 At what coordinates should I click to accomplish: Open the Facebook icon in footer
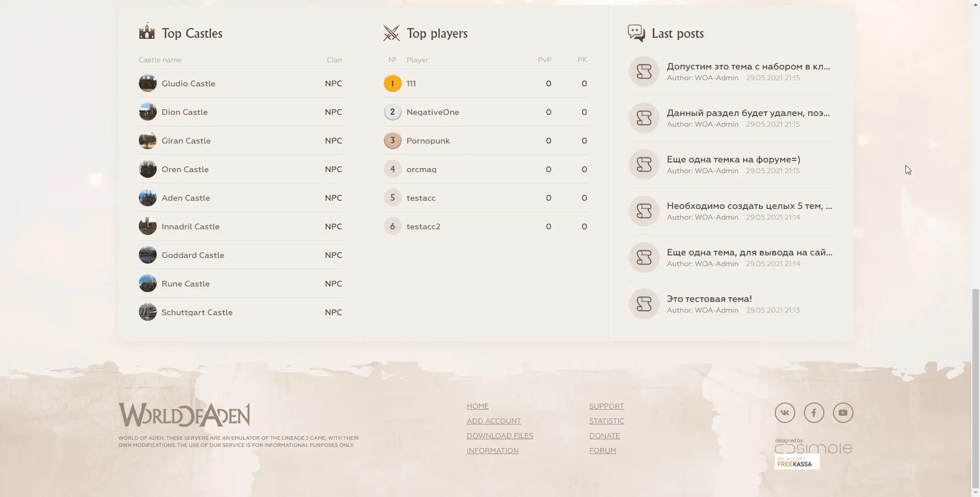814,413
